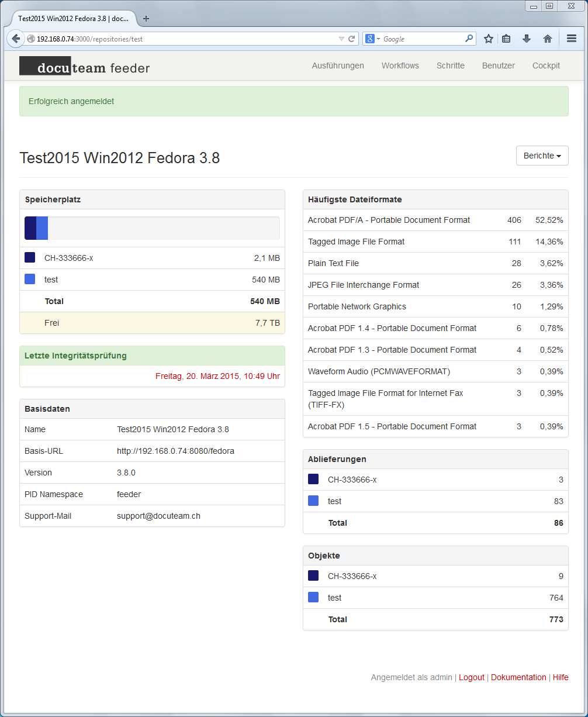Screen dimensions: 588x717
Task: Go to the Cockpit page
Action: (546, 66)
